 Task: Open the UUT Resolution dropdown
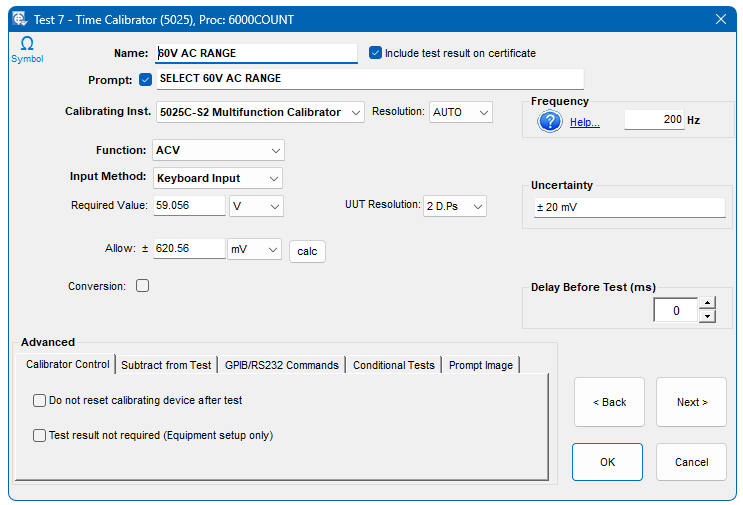(x=455, y=206)
